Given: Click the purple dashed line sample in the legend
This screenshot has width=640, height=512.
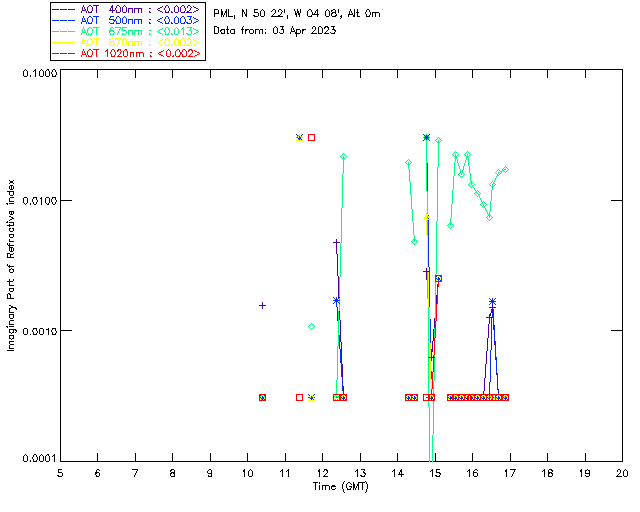Looking at the screenshot, I should tap(64, 9).
